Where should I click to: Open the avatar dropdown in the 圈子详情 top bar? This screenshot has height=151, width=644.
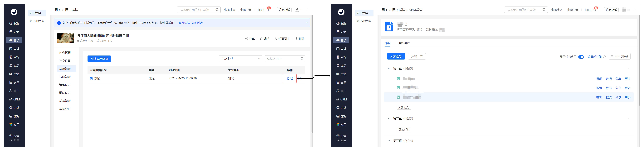[x=299, y=10]
